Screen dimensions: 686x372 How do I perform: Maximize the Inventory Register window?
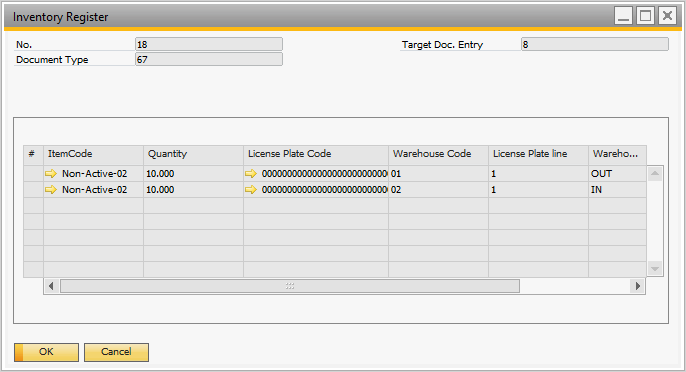(x=645, y=16)
